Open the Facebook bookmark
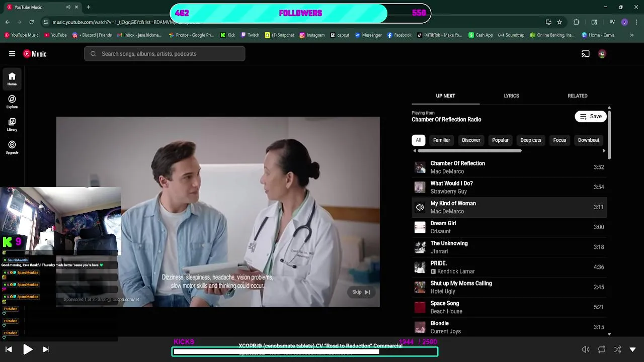This screenshot has width=644, height=362. 399,35
